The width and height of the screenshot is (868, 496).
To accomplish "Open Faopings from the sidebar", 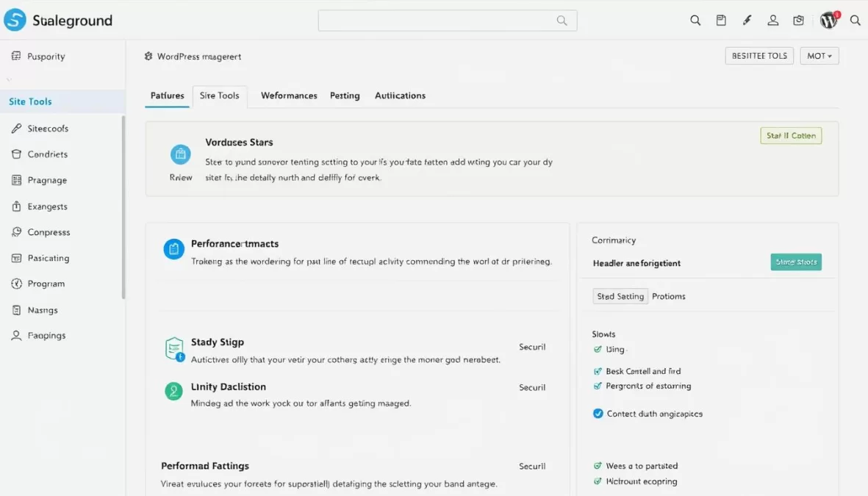I will pos(16,335).
